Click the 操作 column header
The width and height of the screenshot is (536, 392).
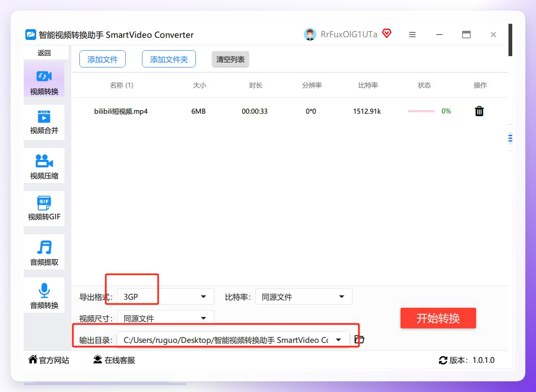click(x=480, y=85)
